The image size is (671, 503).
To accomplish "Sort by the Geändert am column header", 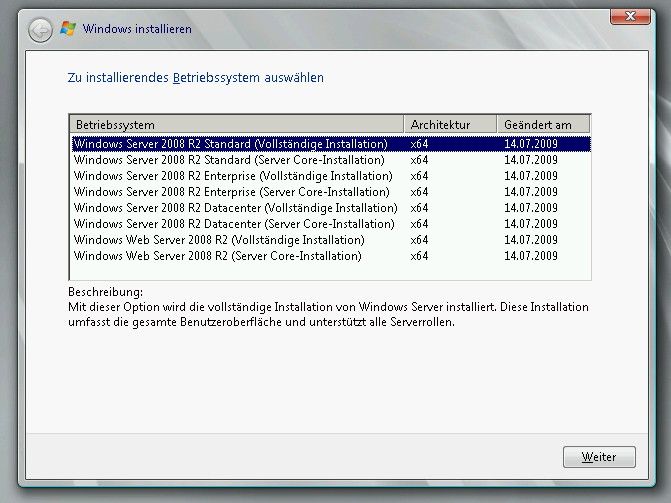I will point(543,125).
